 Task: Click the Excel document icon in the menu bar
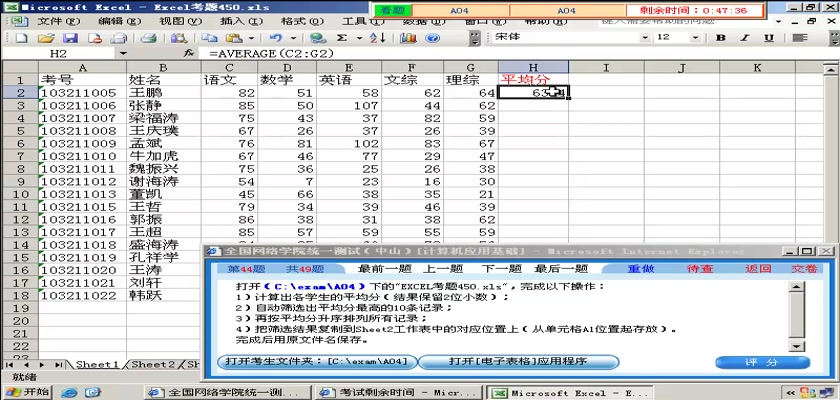[19, 22]
